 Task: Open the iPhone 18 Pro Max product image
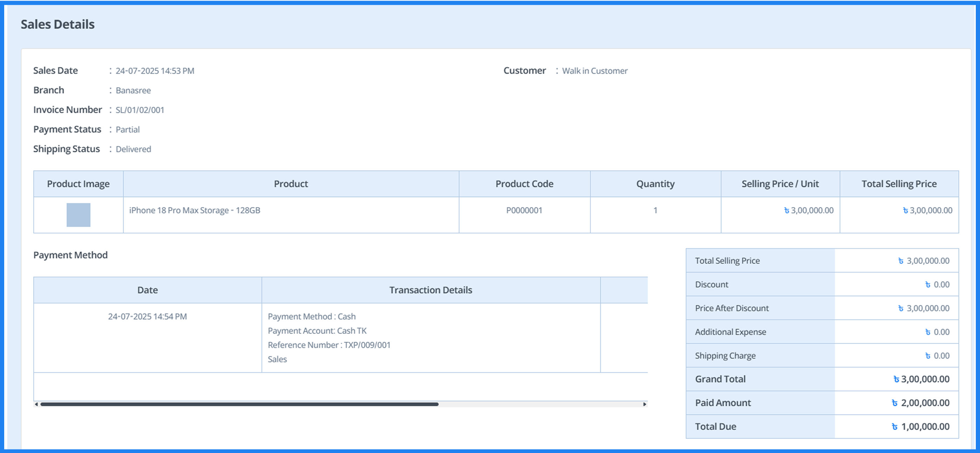point(78,215)
